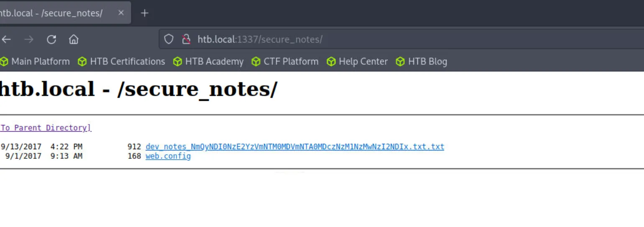The image size is (644, 227).
Task: Go to the browser Home page
Action: tap(74, 40)
